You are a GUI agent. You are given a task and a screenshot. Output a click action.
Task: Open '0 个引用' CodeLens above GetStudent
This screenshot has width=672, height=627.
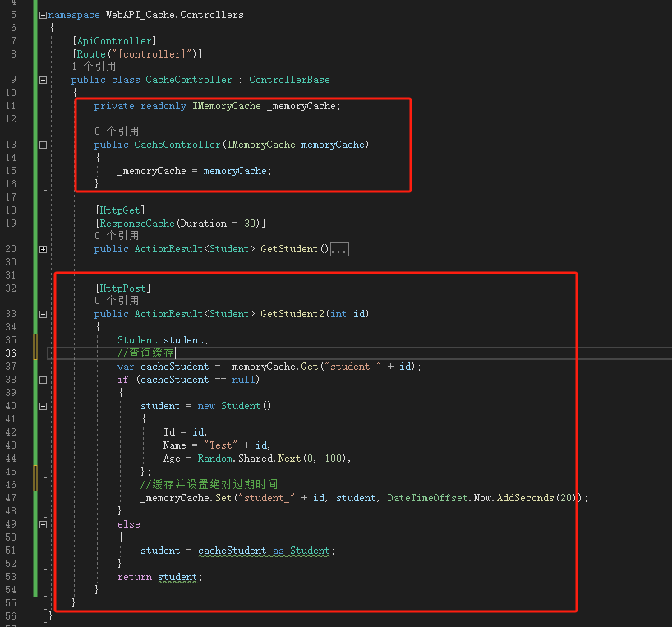(x=116, y=236)
